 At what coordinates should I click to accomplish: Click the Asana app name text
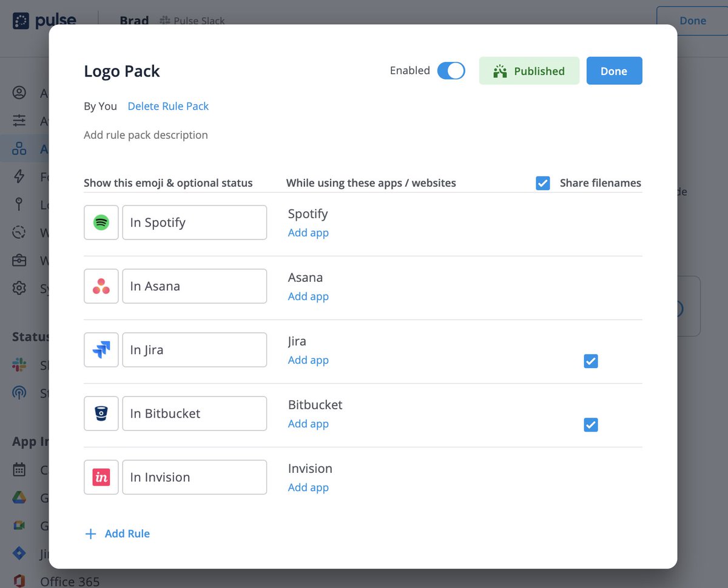coord(305,278)
